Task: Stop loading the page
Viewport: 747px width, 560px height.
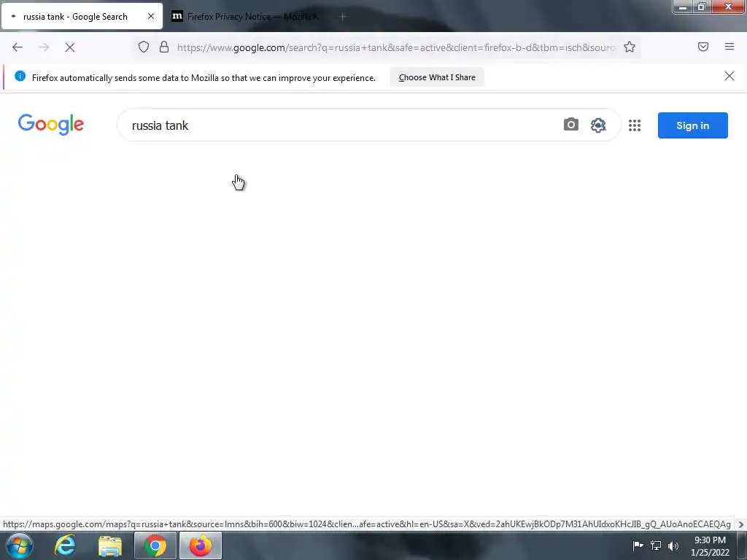Action: click(x=70, y=47)
